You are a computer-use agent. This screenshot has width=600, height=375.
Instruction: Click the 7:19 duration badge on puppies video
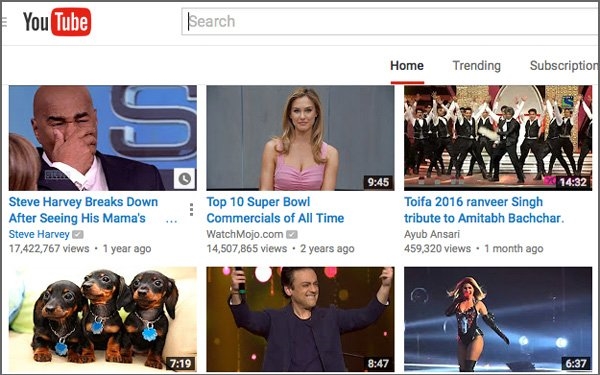coord(181,363)
